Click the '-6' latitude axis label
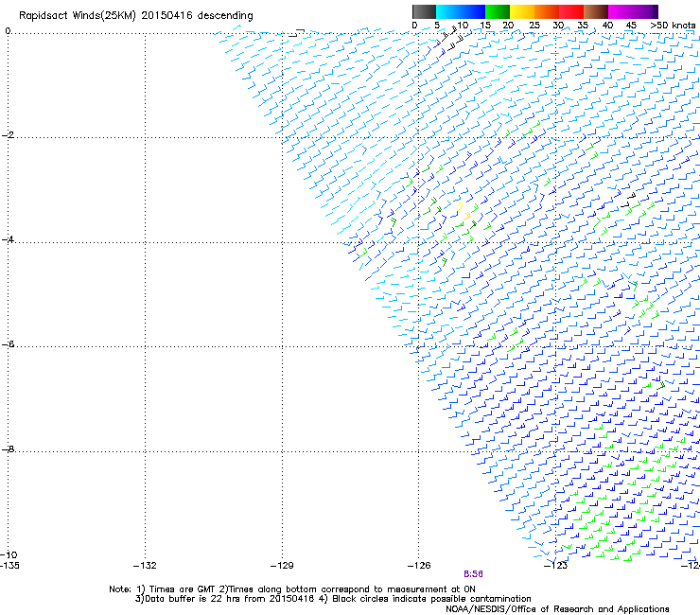 (8, 343)
